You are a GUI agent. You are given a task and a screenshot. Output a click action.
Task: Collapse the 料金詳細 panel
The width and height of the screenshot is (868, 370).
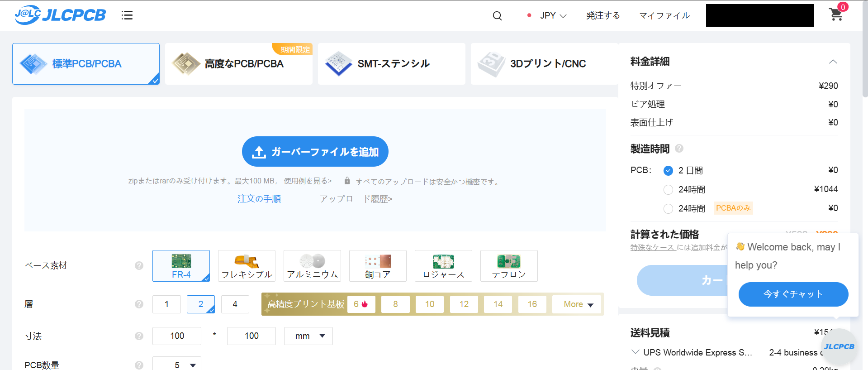833,62
